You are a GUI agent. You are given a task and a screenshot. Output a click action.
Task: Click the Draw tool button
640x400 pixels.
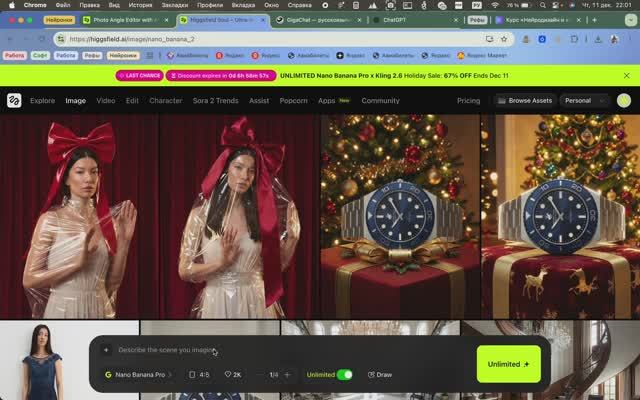coord(380,375)
